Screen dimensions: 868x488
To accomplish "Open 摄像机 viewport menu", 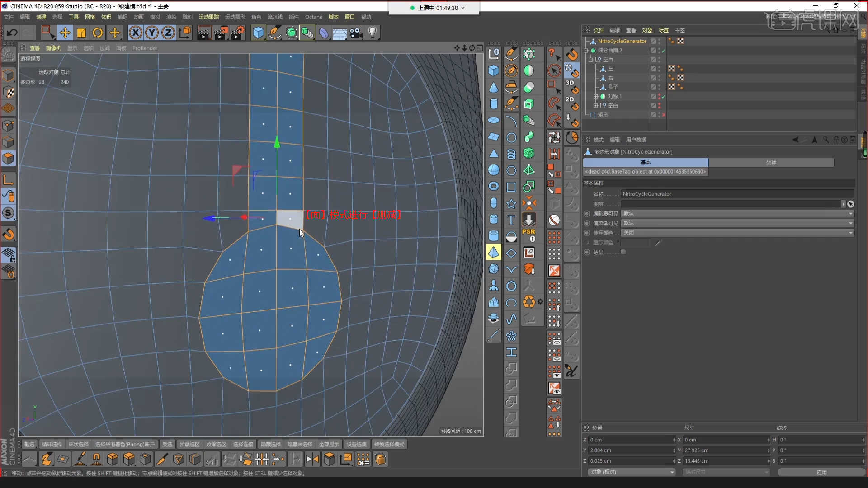I will [53, 48].
